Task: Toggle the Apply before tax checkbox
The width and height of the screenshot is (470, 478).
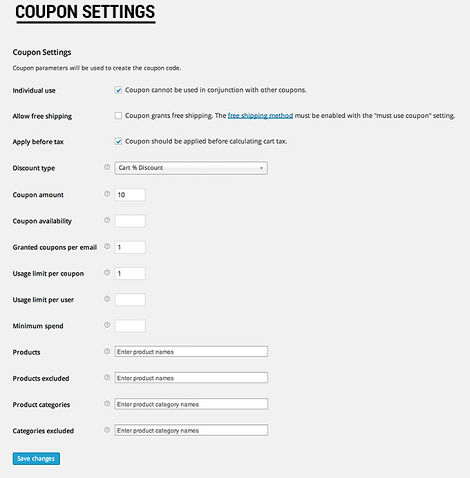Action: 118,141
